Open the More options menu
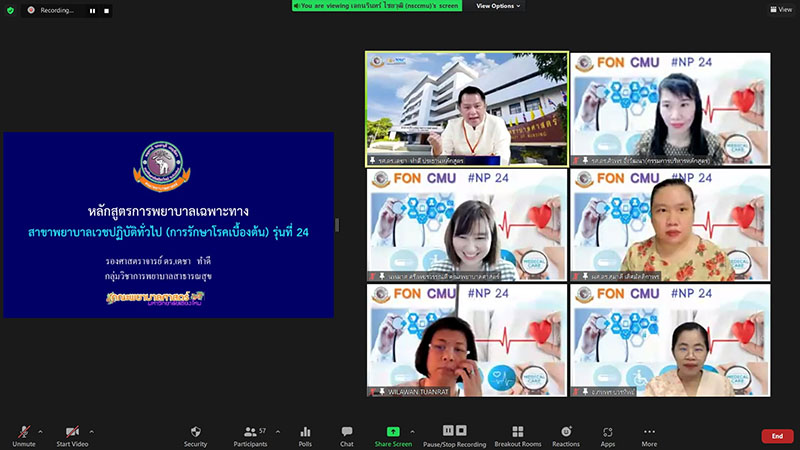Image resolution: width=800 pixels, height=450 pixels. point(649,436)
